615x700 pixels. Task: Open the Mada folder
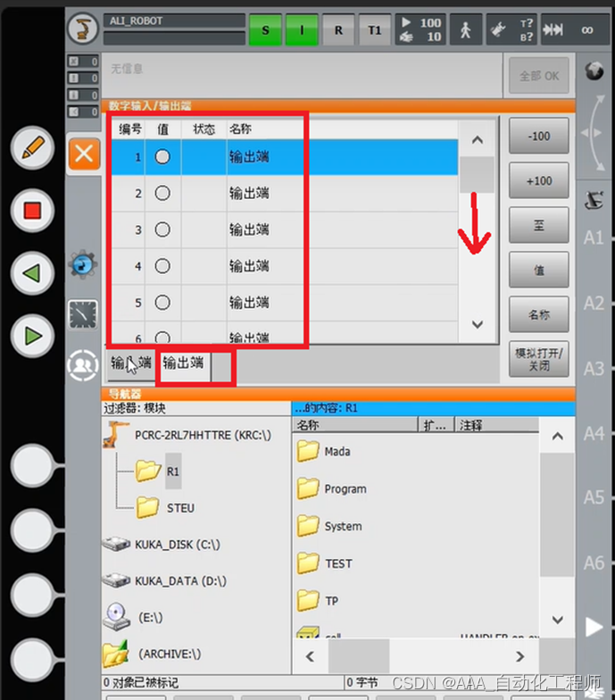337,452
